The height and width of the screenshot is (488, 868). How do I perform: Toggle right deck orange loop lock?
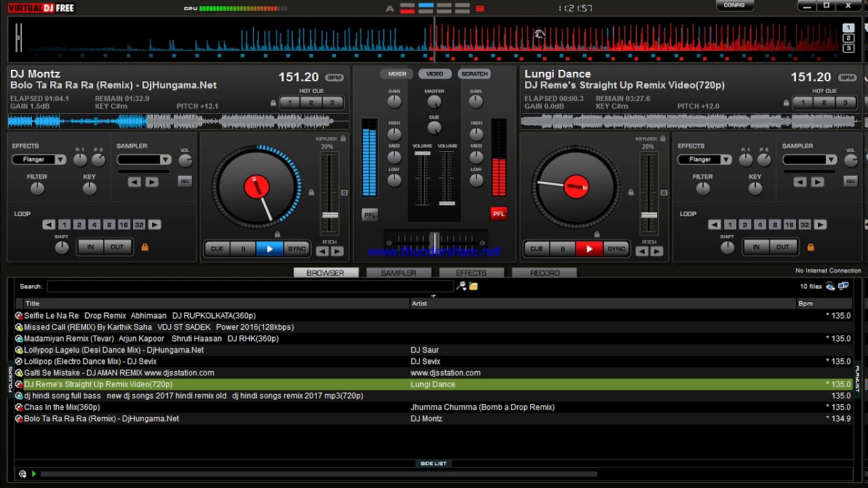pyautogui.click(x=810, y=247)
